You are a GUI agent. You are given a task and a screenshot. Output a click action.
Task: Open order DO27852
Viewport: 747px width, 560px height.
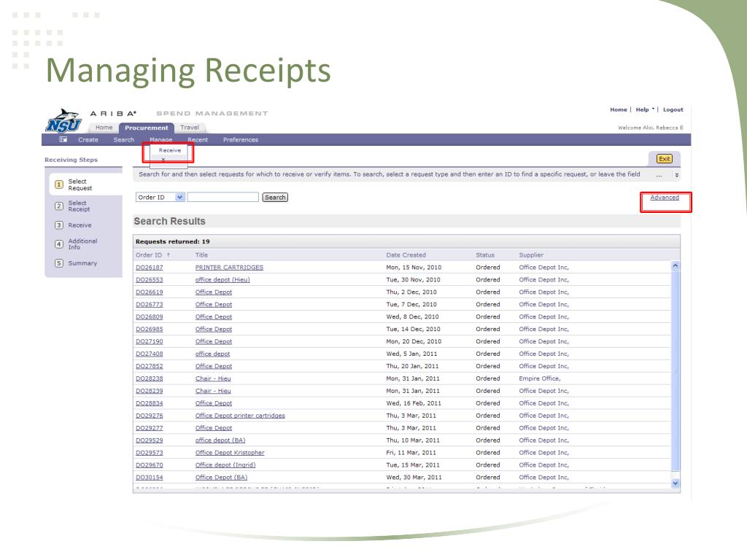149,367
